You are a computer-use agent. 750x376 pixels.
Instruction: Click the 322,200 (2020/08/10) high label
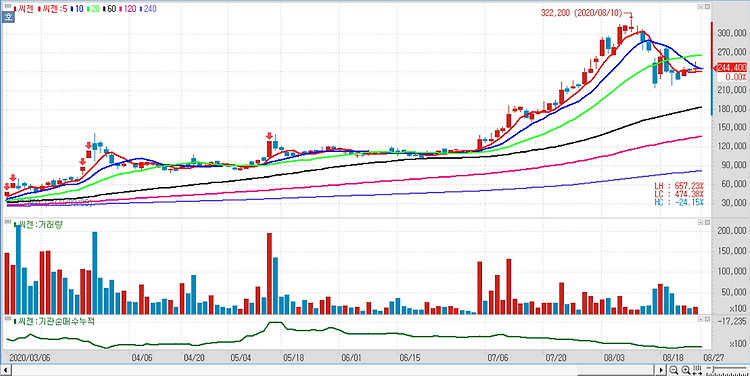tap(583, 13)
